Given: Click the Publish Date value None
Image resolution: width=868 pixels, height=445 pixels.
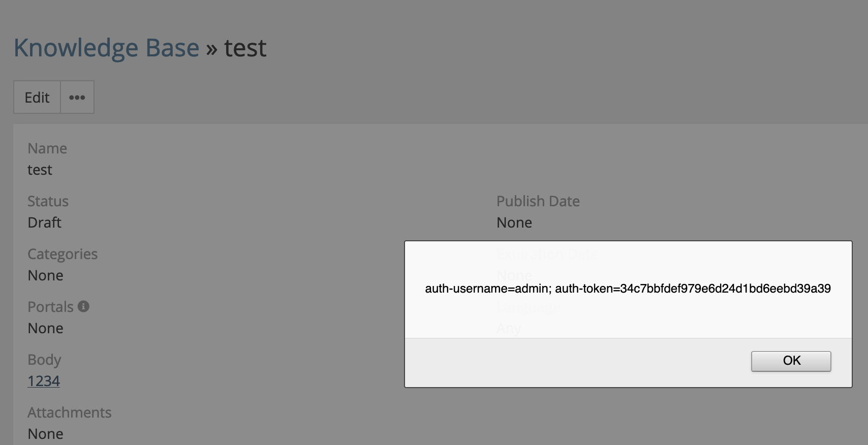Looking at the screenshot, I should coord(514,222).
